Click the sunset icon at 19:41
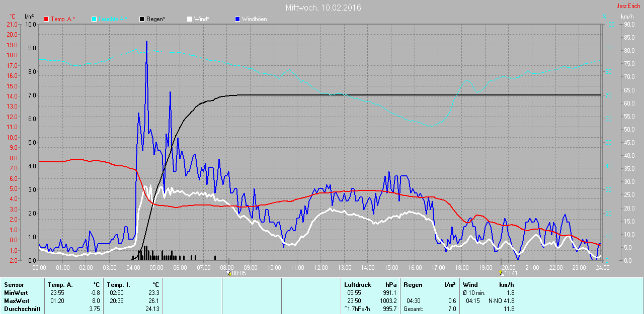644x314 pixels. tap(501, 273)
